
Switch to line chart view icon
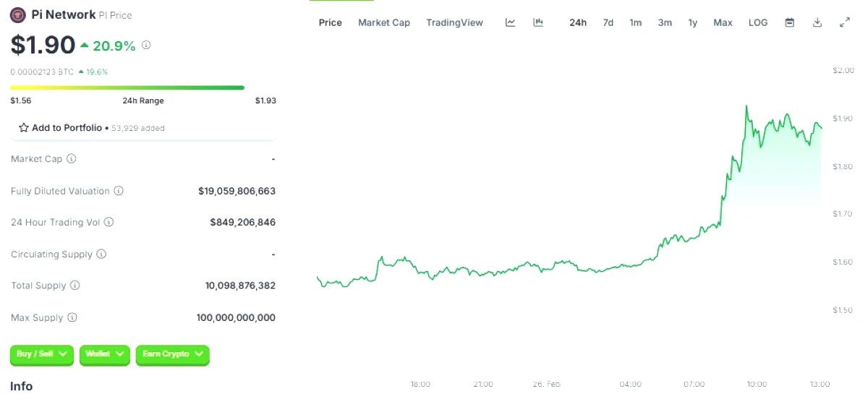coord(510,22)
